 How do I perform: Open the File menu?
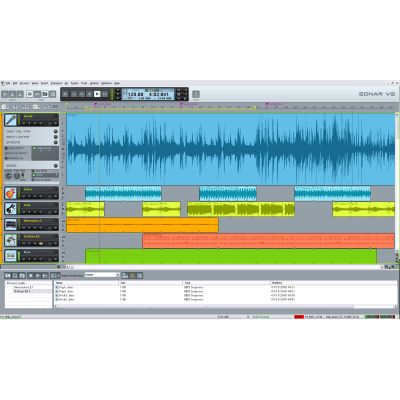coord(8,83)
